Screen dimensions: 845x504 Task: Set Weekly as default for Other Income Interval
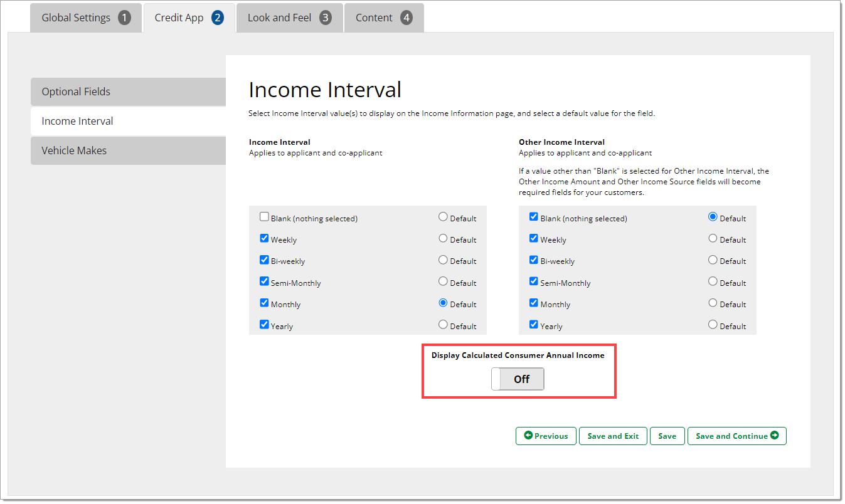tap(713, 238)
